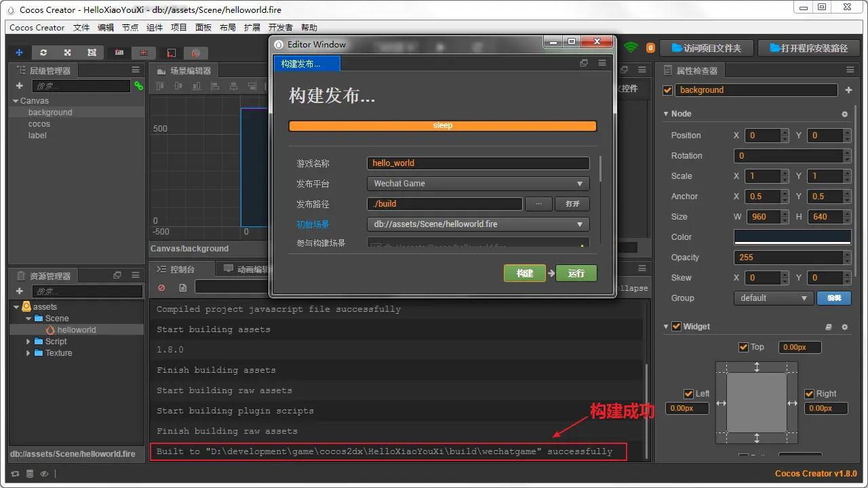Toggle the Widget Right alignment checkbox
Screen dimensions: 868x488
click(809, 394)
